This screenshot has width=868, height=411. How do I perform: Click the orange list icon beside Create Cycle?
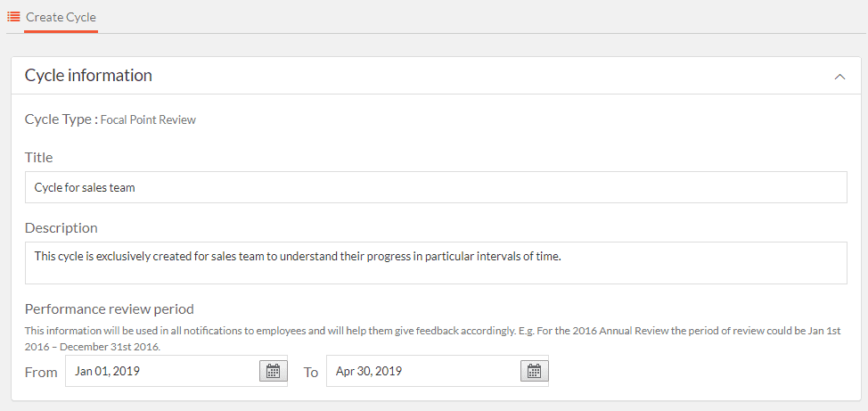coord(13,17)
